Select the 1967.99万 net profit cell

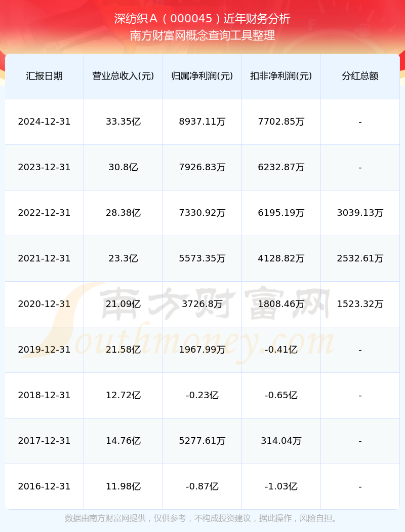tap(202, 350)
